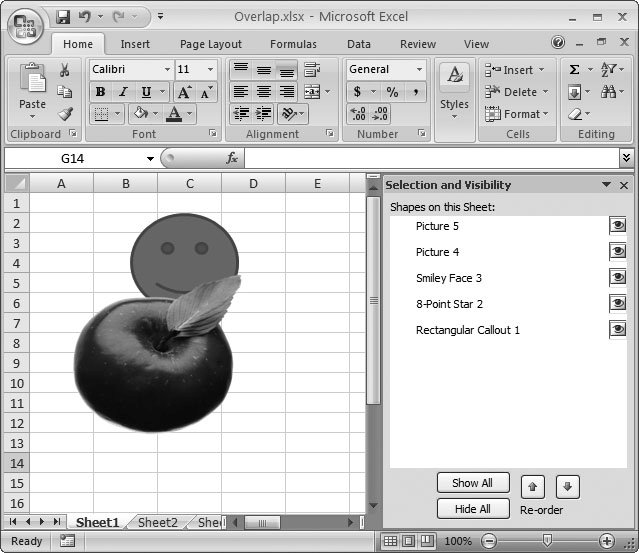Image resolution: width=639 pixels, height=553 pixels.
Task: Click the Insert Function fx icon
Action: pos(231,158)
